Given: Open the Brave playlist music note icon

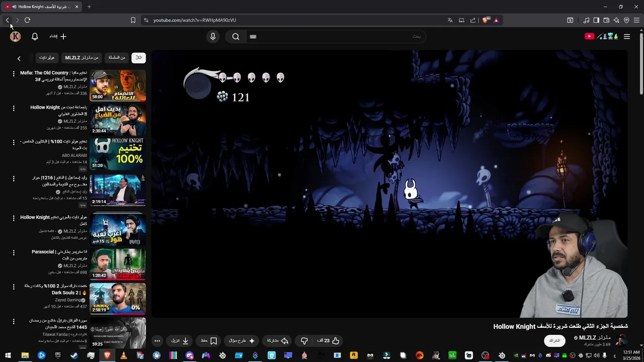Looking at the screenshot, I should point(586,20).
